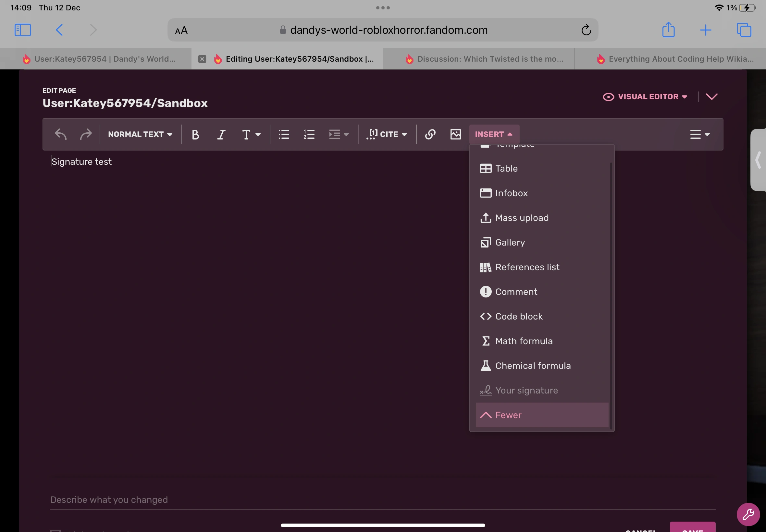Insert a bulleted list

click(x=284, y=134)
